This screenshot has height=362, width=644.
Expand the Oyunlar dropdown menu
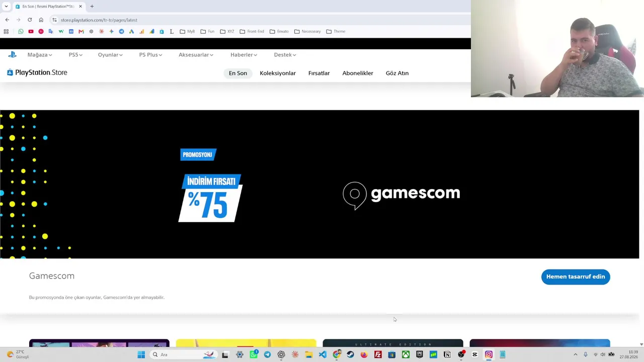coord(110,55)
